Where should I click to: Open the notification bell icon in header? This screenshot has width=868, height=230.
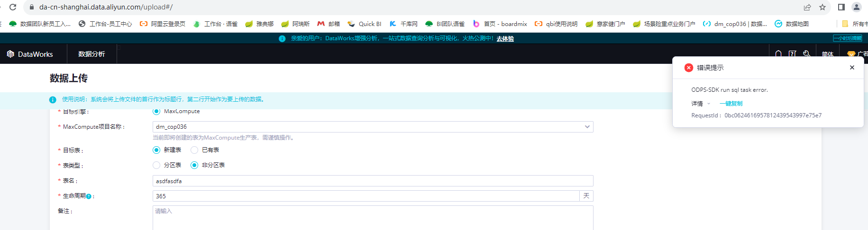click(x=778, y=54)
